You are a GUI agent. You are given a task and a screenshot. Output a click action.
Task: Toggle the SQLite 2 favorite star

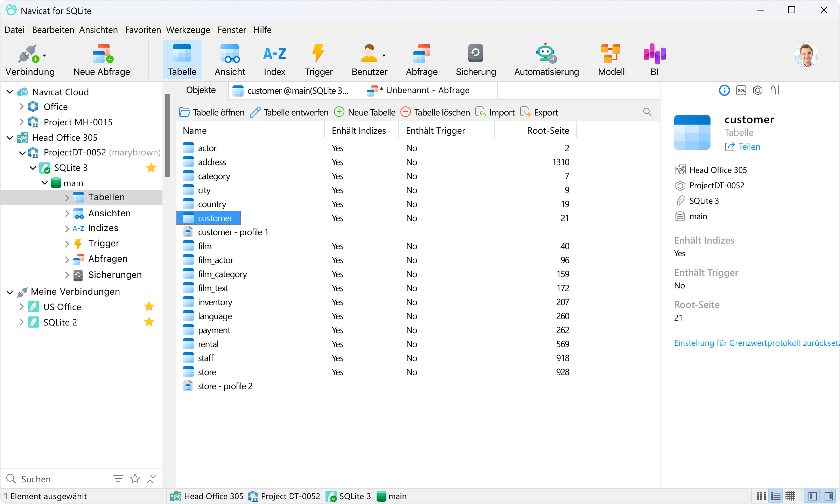coord(149,322)
